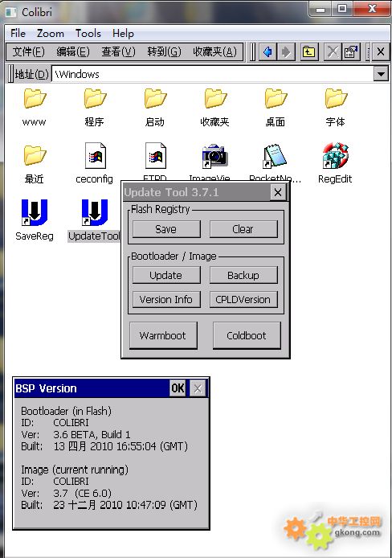Launch the ImageViewer camera shortcut
The height and width of the screenshot is (558, 392).
tap(214, 155)
